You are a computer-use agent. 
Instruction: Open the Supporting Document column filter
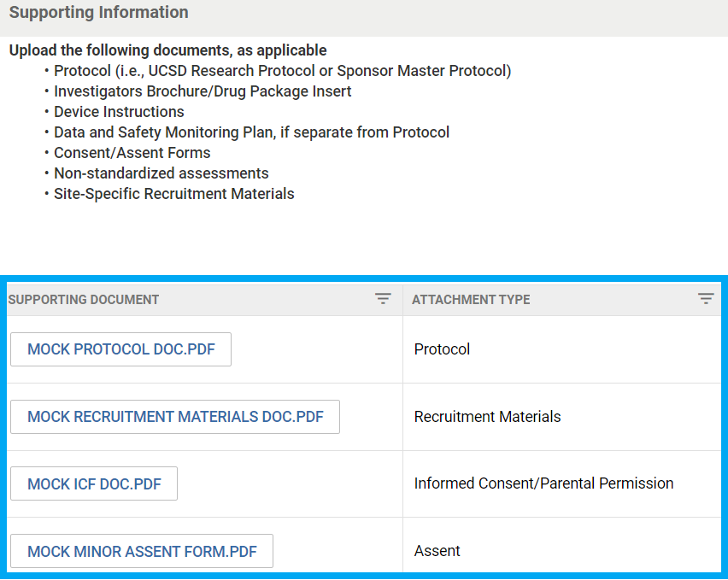(383, 299)
